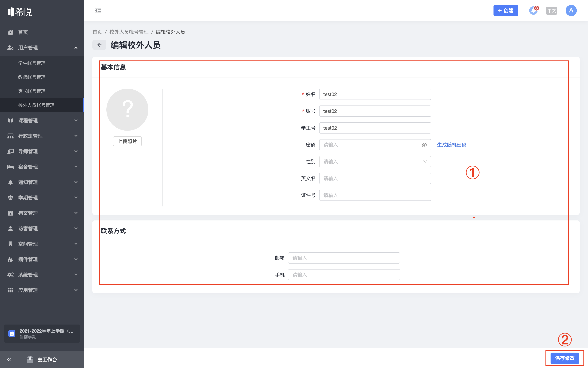
Task: Click the 空间管理 building icon
Action: (10, 244)
